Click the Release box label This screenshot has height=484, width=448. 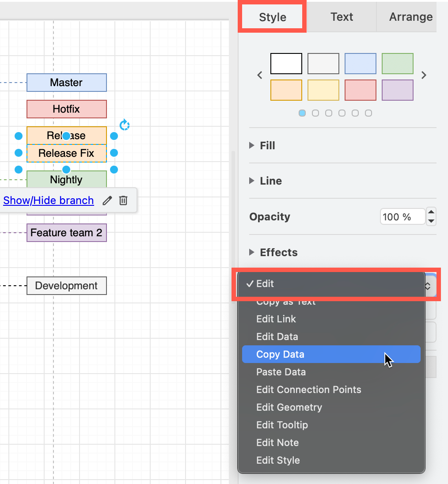(x=66, y=136)
